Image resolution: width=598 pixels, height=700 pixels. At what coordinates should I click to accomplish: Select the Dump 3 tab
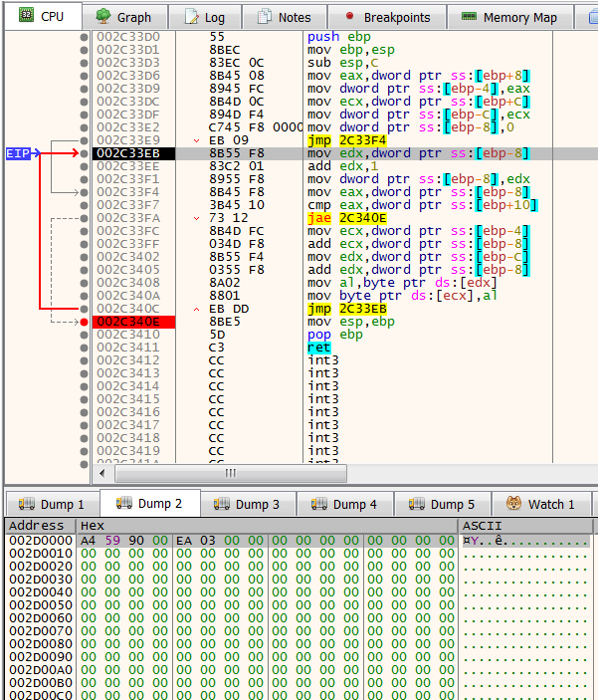click(x=248, y=504)
